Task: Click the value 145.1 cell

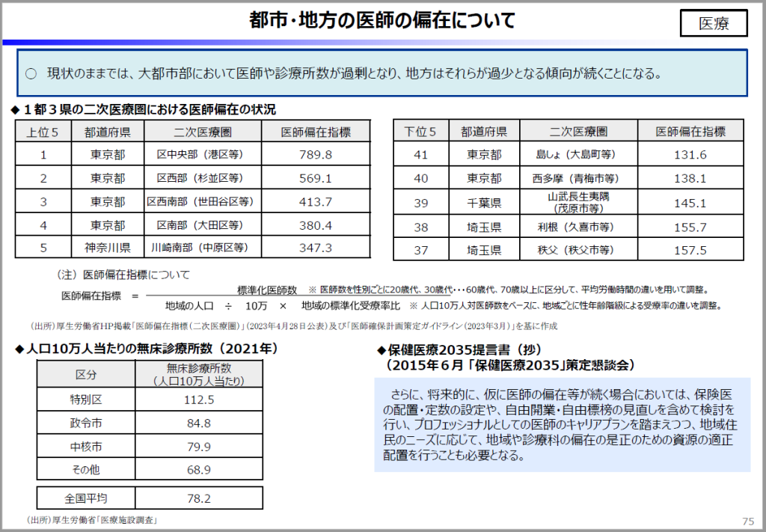Action: (690, 202)
